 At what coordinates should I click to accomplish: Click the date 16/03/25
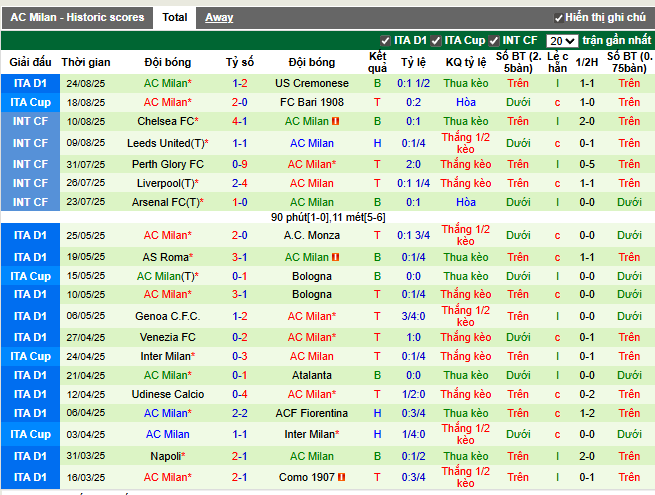[86, 477]
